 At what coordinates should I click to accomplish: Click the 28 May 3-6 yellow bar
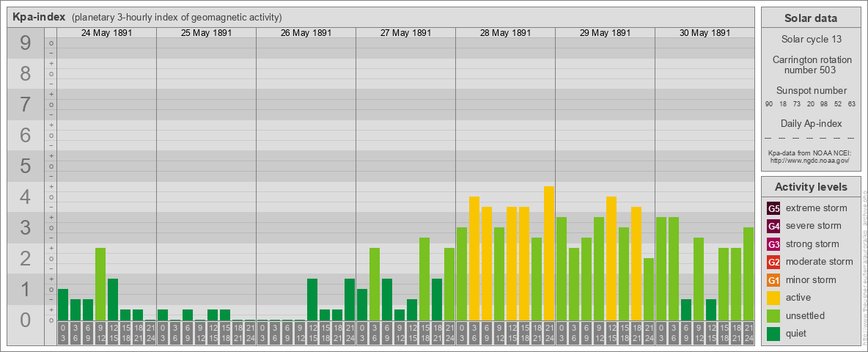(x=474, y=258)
